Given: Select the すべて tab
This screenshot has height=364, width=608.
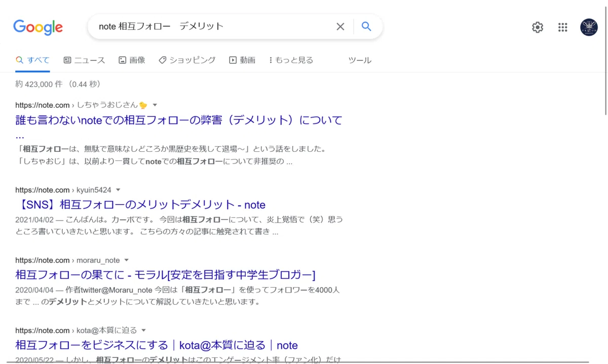Looking at the screenshot, I should click(x=32, y=60).
